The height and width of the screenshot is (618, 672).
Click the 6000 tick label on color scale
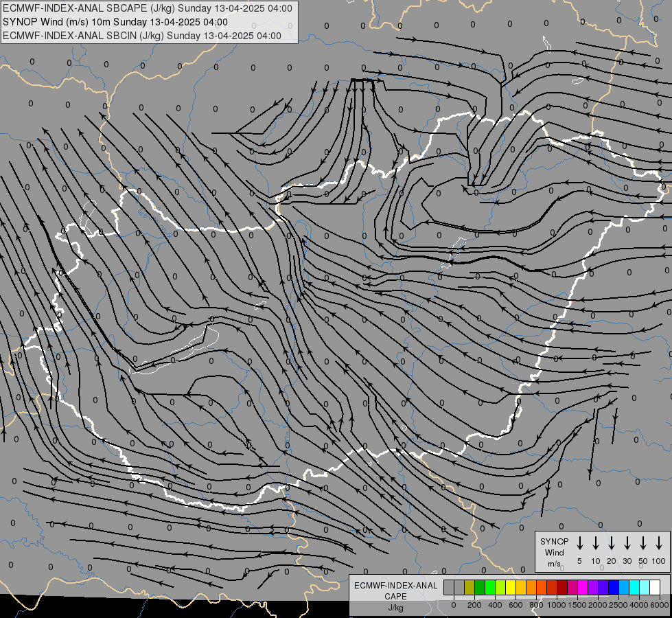pos(660,605)
